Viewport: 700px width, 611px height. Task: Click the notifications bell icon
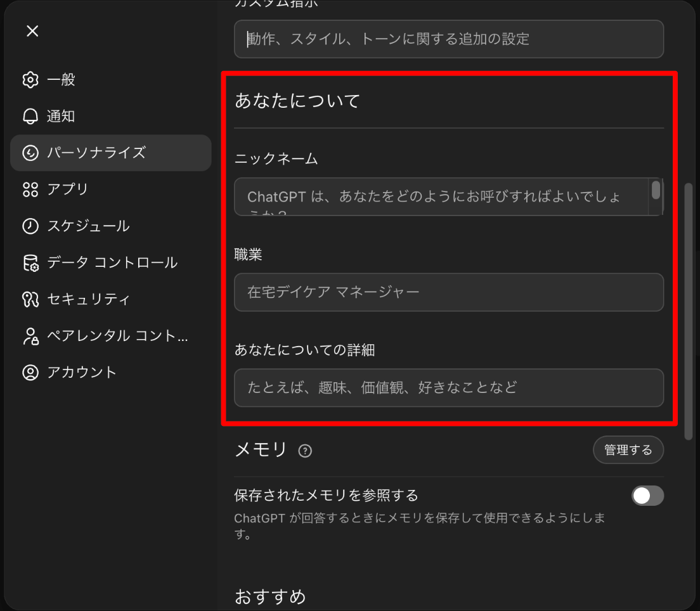point(30,117)
